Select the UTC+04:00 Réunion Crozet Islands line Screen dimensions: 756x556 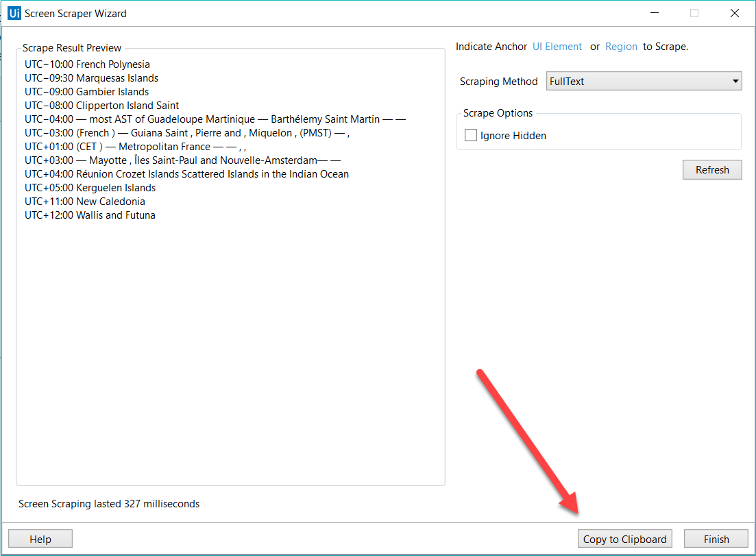186,174
